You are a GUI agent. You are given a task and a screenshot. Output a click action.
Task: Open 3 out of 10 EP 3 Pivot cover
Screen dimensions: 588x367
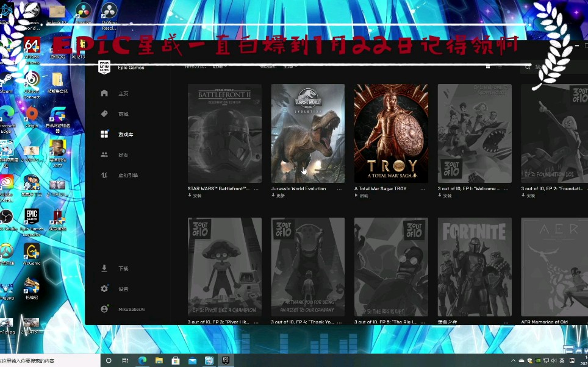(x=224, y=267)
